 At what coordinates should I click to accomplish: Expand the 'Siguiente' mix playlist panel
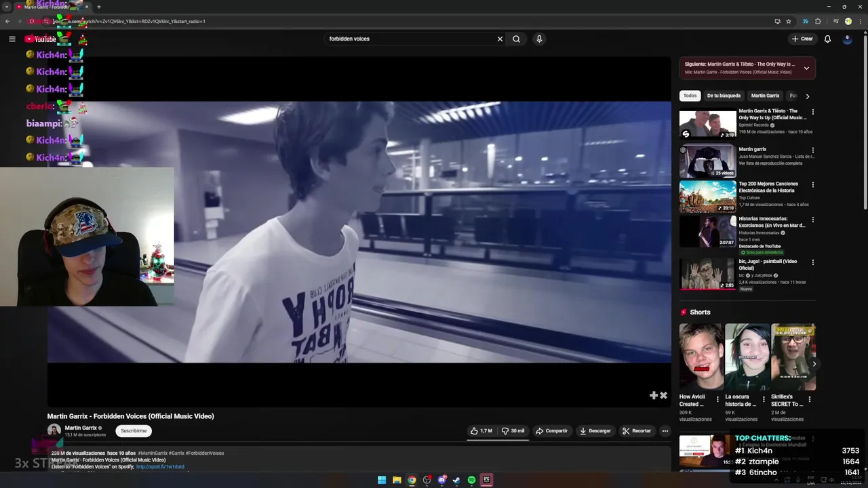pos(806,68)
